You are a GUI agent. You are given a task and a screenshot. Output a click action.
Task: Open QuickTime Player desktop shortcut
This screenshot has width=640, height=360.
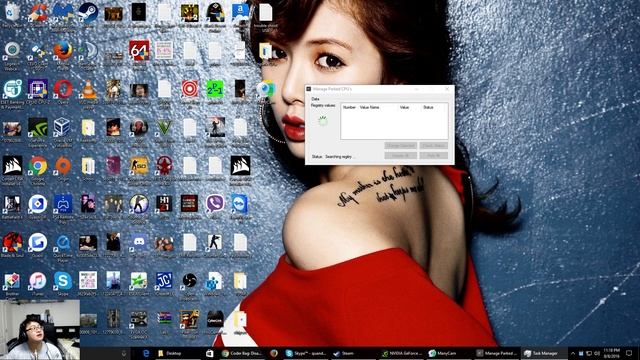[63, 242]
